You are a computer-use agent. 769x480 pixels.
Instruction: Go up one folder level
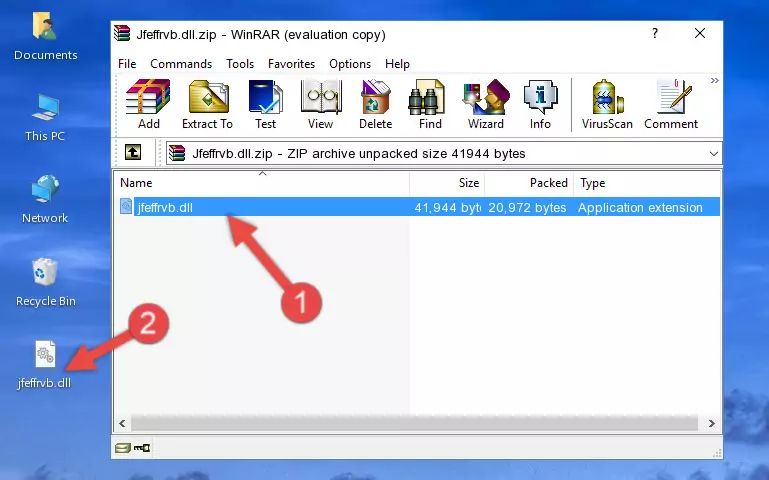point(133,152)
